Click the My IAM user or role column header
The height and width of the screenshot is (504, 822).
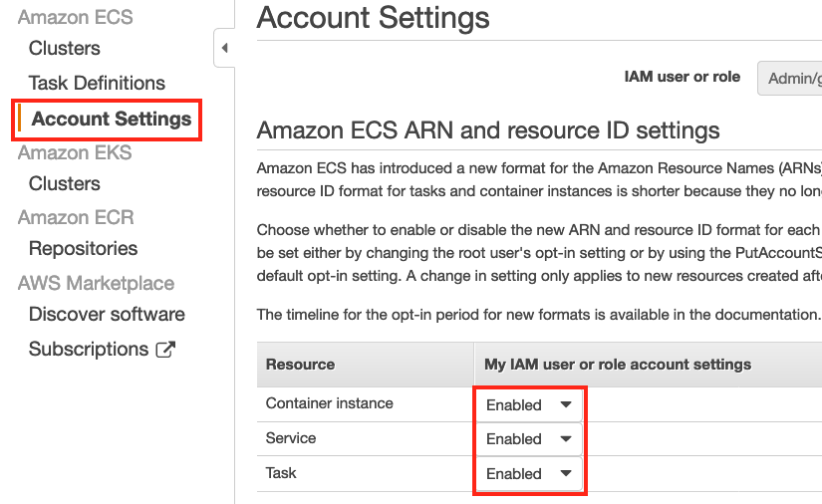click(x=618, y=365)
